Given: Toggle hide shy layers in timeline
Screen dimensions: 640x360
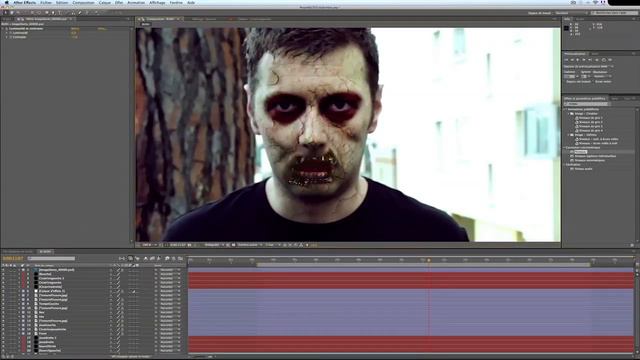Looking at the screenshot, I should 146,258.
